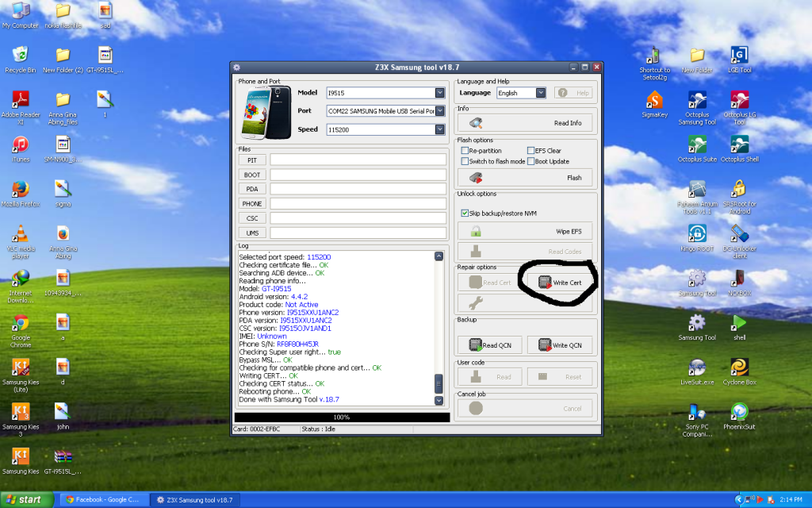Select the SRSRoot for Android icon
Screen dimensions: 812x508
(740, 197)
